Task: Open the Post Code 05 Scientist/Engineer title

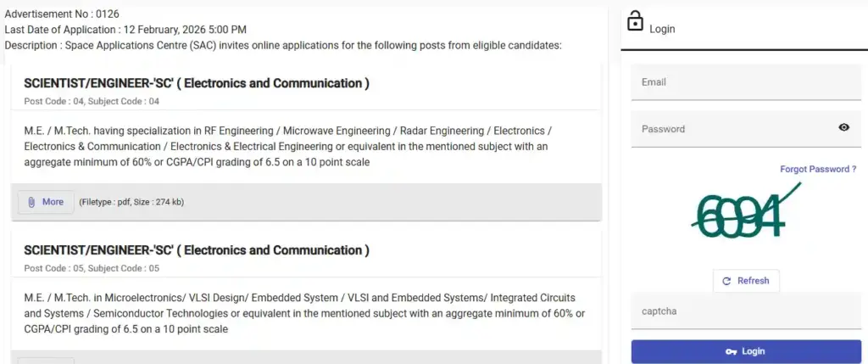Action: pos(197,250)
